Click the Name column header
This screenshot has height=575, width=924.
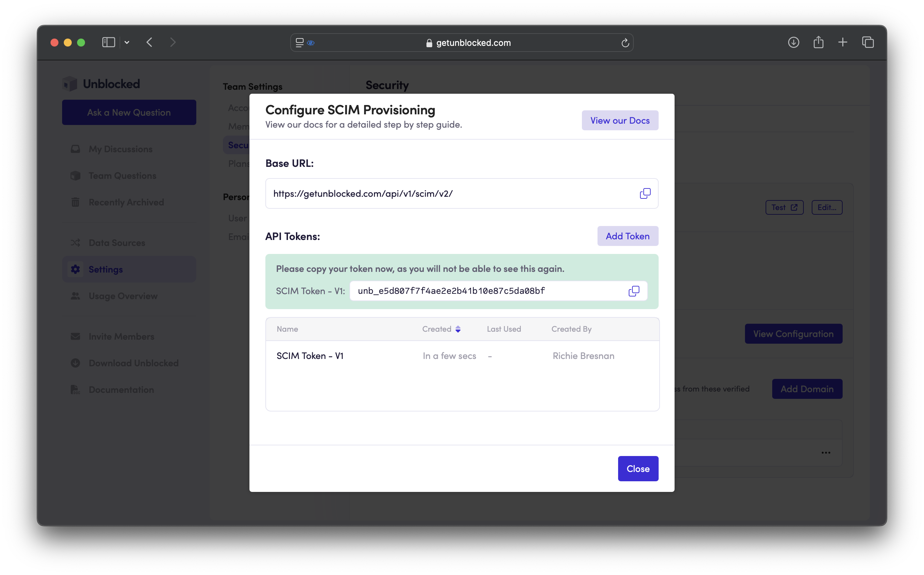click(287, 329)
